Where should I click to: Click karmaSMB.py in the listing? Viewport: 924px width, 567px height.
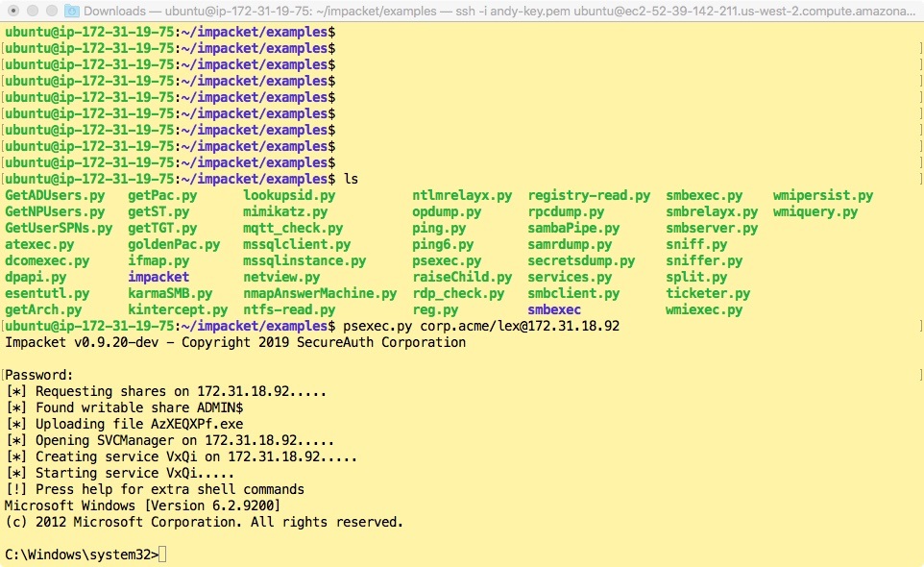coord(170,293)
